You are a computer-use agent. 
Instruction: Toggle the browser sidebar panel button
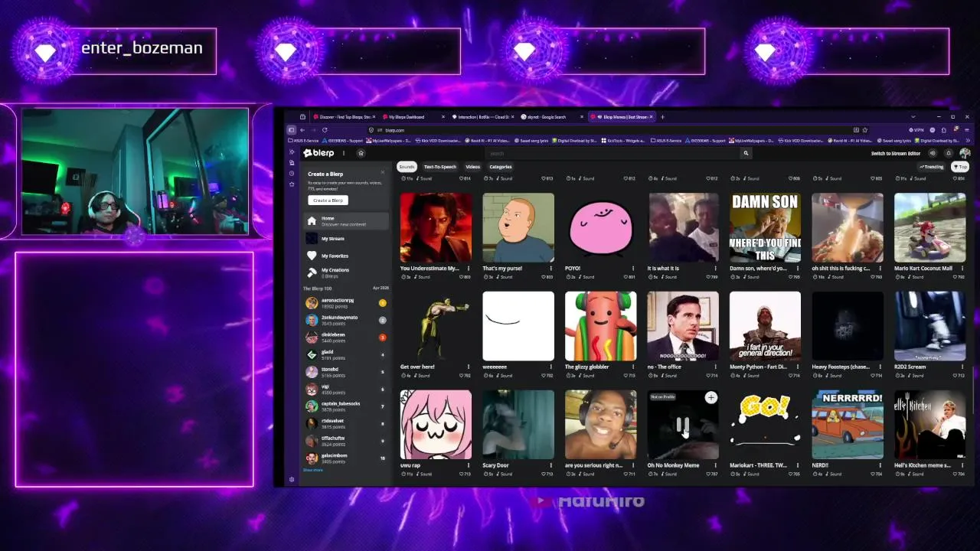(292, 130)
